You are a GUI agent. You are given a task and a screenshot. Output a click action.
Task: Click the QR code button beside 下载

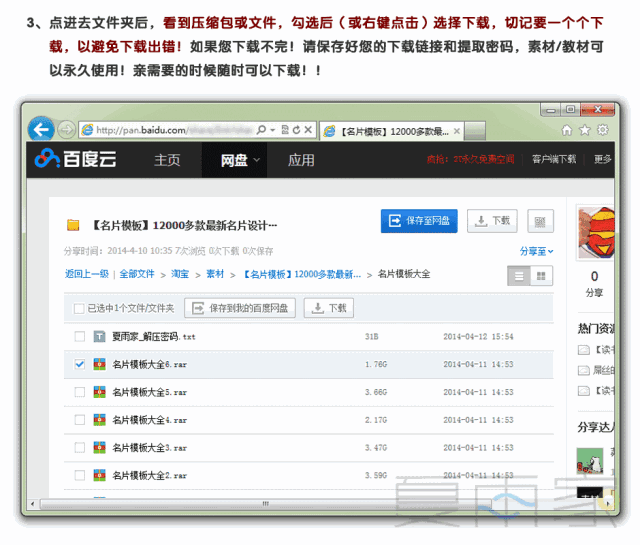[x=540, y=221]
